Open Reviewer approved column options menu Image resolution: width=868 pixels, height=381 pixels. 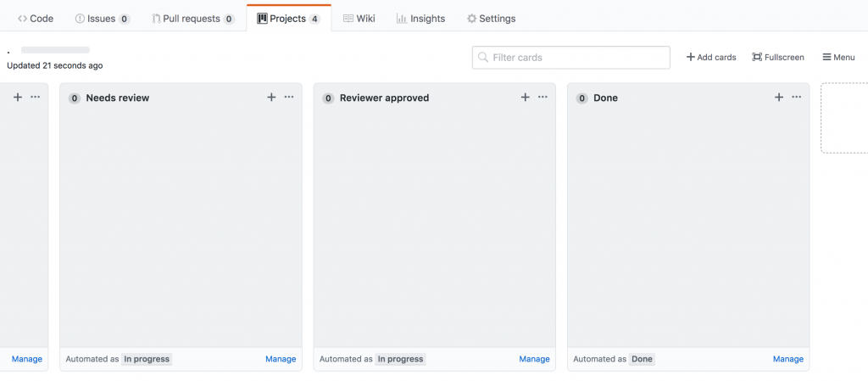click(x=543, y=98)
